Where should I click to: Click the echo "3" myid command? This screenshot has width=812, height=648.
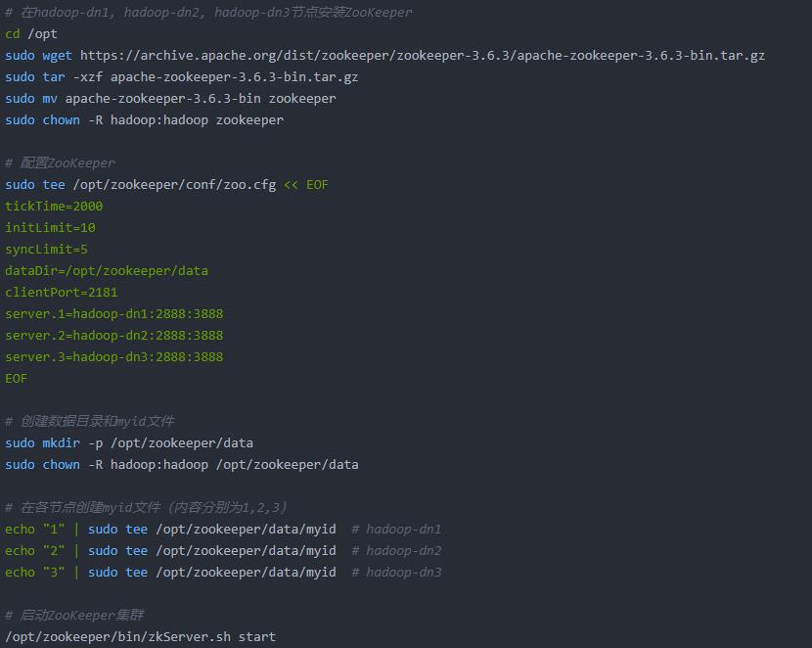[170, 573]
